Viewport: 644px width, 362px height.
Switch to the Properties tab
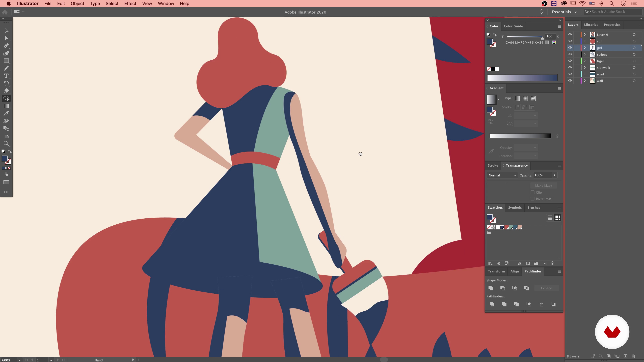coord(612,24)
